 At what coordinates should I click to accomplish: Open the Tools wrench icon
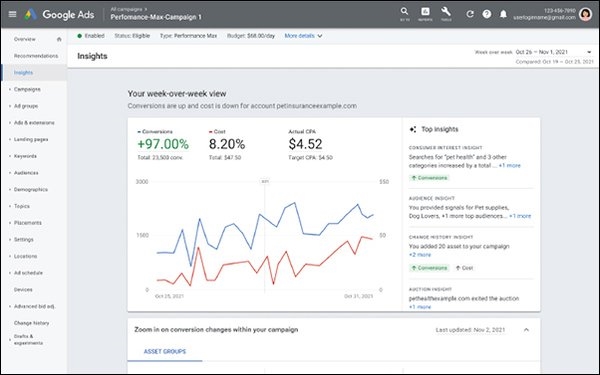446,13
